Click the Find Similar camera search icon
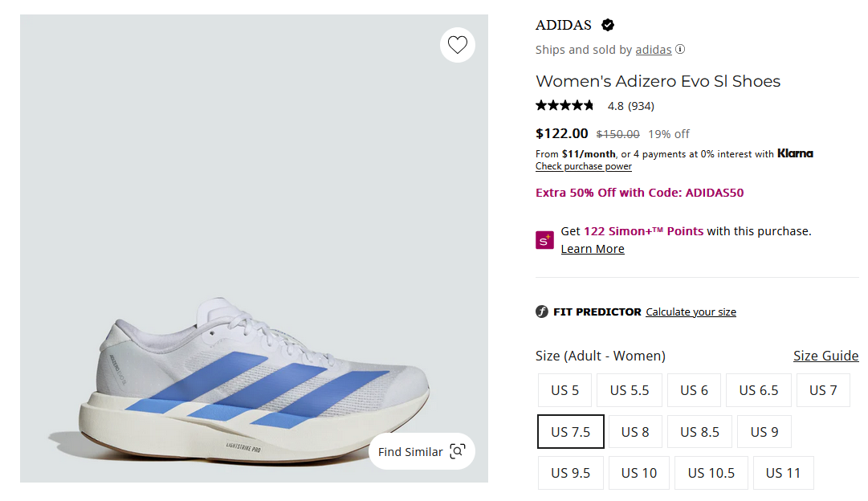 (458, 451)
